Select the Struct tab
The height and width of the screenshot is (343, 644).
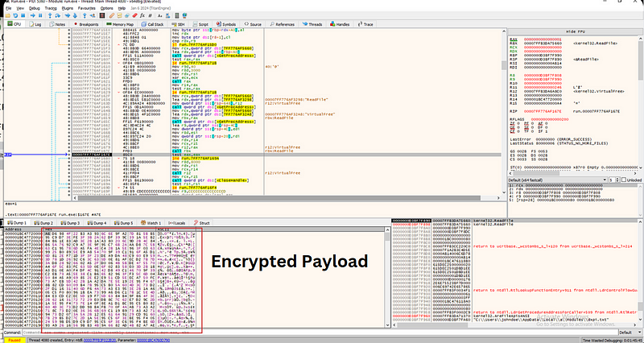(x=202, y=223)
